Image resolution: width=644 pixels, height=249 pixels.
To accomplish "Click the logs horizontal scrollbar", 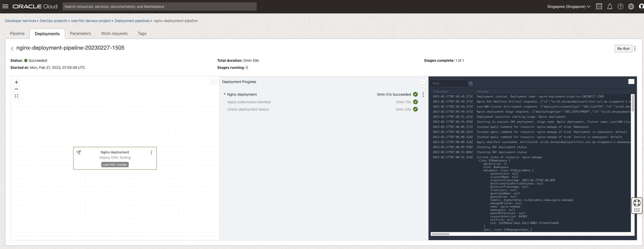I will (x=440, y=234).
